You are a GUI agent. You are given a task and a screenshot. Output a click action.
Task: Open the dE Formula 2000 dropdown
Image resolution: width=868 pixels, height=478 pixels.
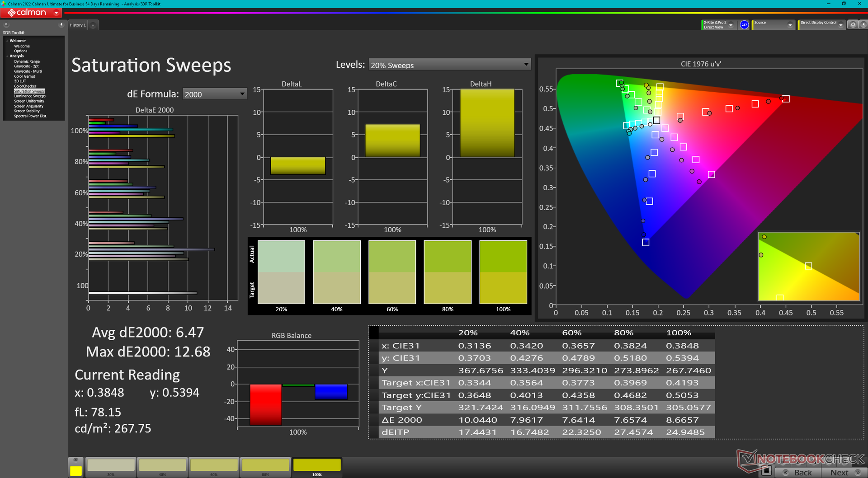click(215, 94)
